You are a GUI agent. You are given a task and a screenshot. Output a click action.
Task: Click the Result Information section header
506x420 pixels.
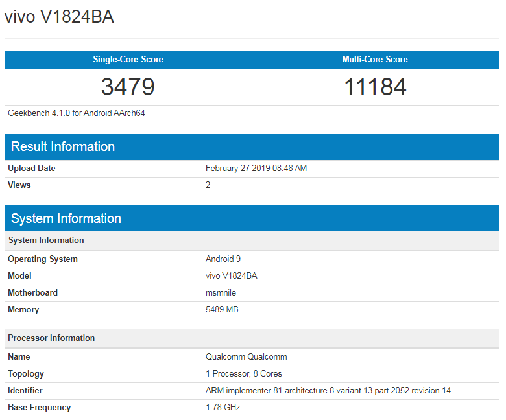click(x=252, y=146)
